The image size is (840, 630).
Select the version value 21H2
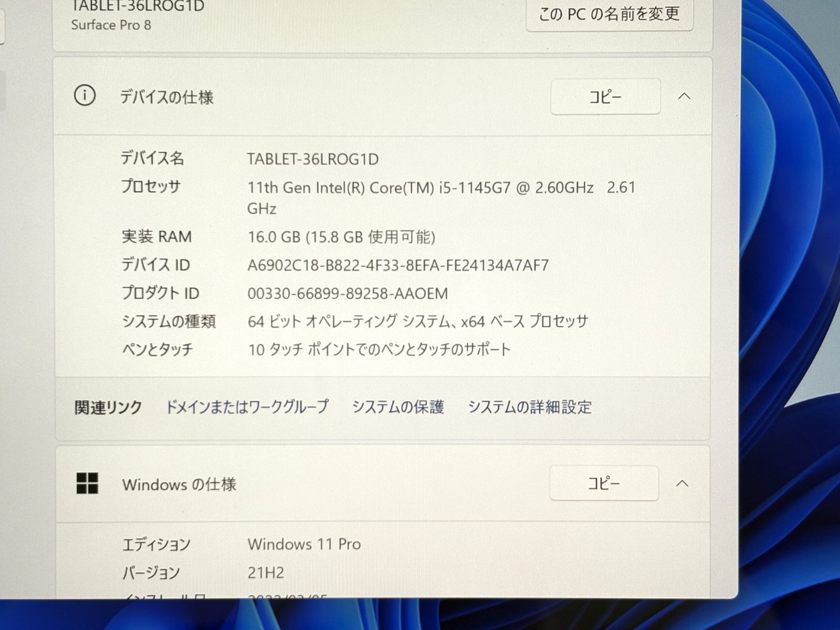click(x=266, y=572)
